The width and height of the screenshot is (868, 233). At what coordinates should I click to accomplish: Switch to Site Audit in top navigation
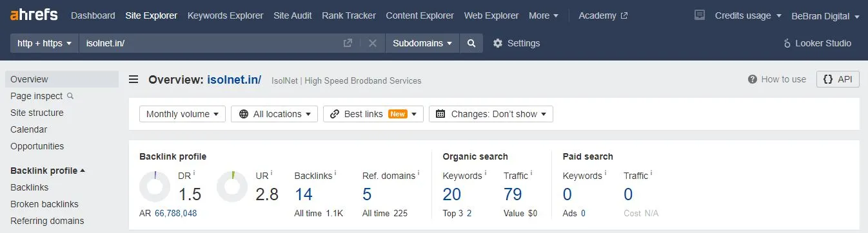pos(292,15)
